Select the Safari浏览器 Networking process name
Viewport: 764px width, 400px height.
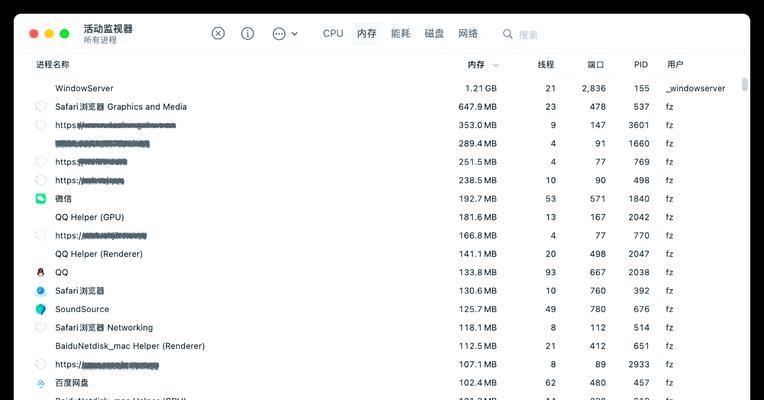104,327
